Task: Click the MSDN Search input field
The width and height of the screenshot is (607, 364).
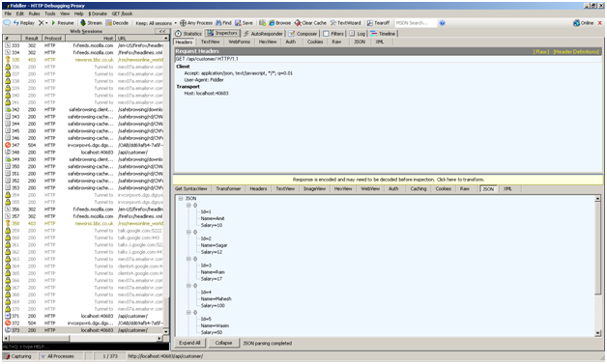Action: tap(416, 23)
